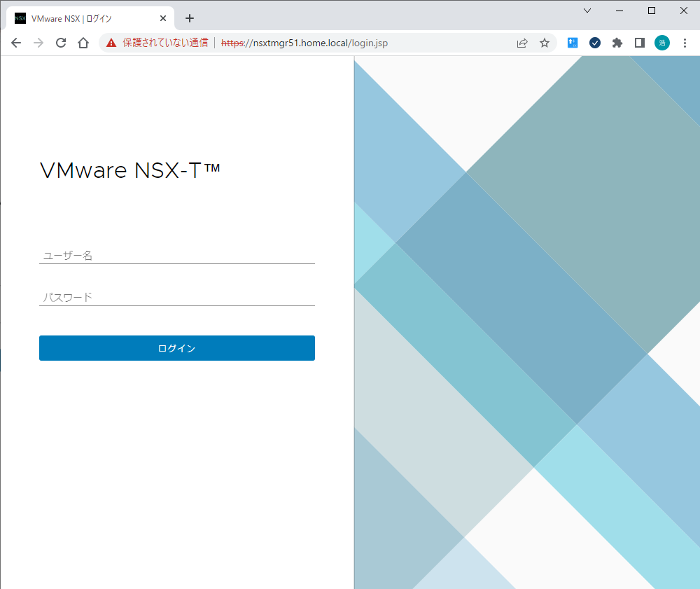Click the URL nsxtmgr51.home.local address bar

304,43
